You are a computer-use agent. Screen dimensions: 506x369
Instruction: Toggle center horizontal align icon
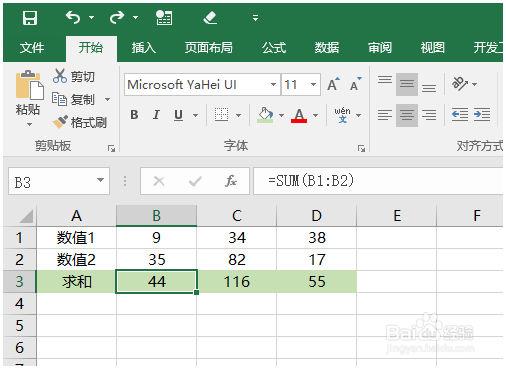pyautogui.click(x=407, y=115)
